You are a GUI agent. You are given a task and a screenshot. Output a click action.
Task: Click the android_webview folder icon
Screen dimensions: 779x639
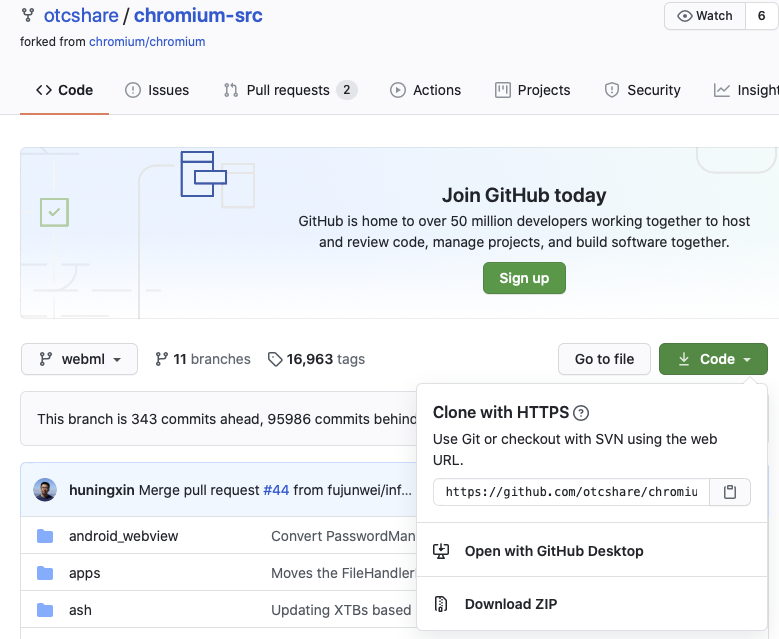pyautogui.click(x=45, y=536)
